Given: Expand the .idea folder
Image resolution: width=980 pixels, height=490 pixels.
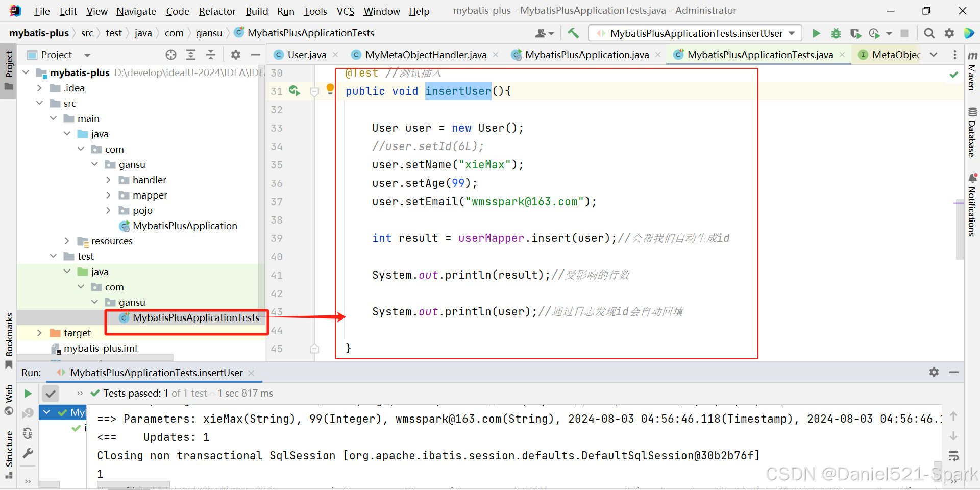Looking at the screenshot, I should [39, 88].
